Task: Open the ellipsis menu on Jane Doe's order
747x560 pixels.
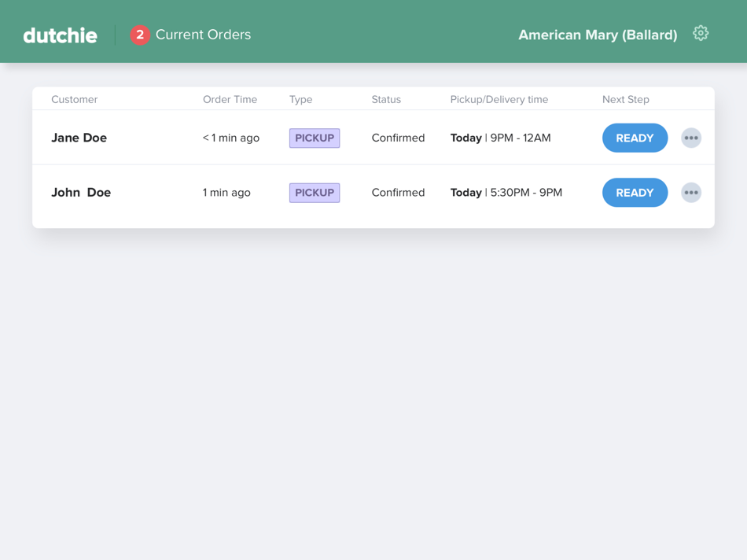Action: pyautogui.click(x=690, y=138)
